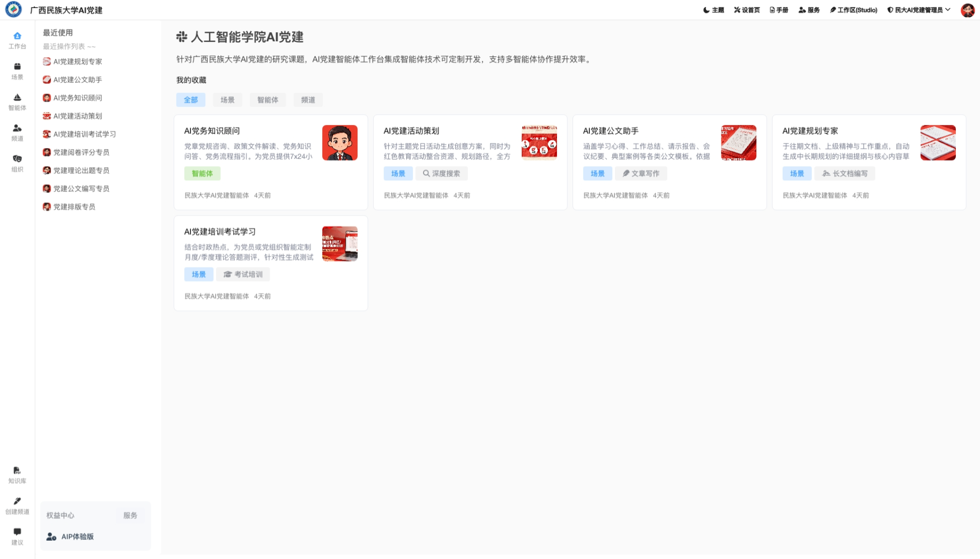Open AI党建规划专家 from recent list

pyautogui.click(x=78, y=62)
